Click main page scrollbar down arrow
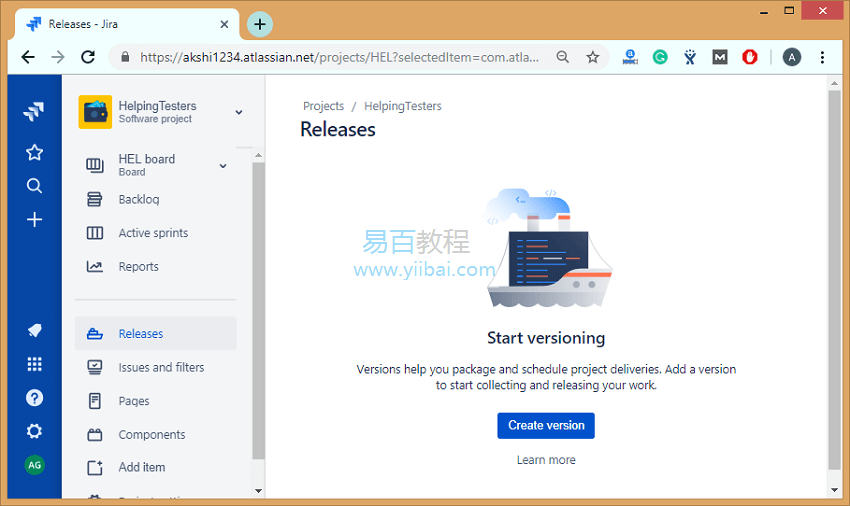Viewport: 850px width, 506px height. click(x=834, y=490)
